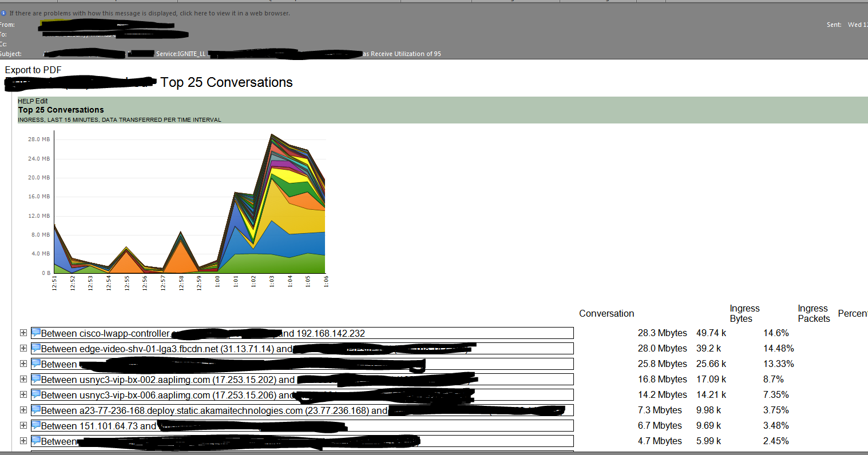Click the 7.3 Mbytes value
This screenshot has width=868, height=455.
[660, 410]
